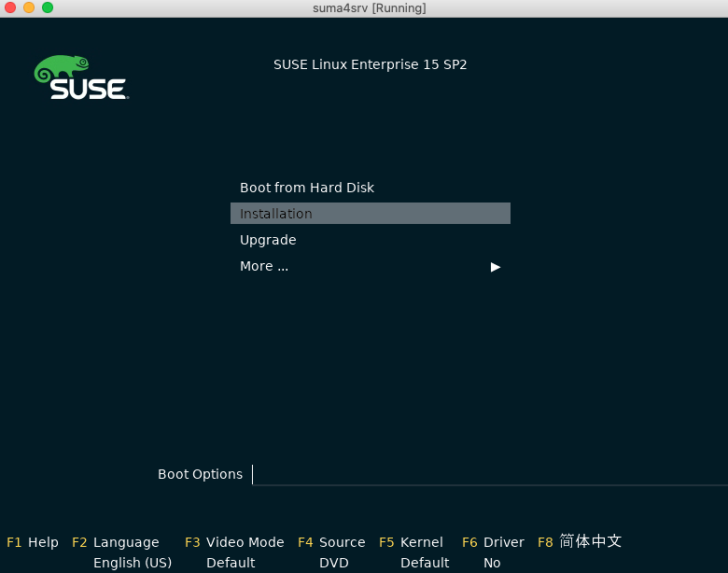Click the DVD source value
The height and width of the screenshot is (573, 728).
(334, 563)
